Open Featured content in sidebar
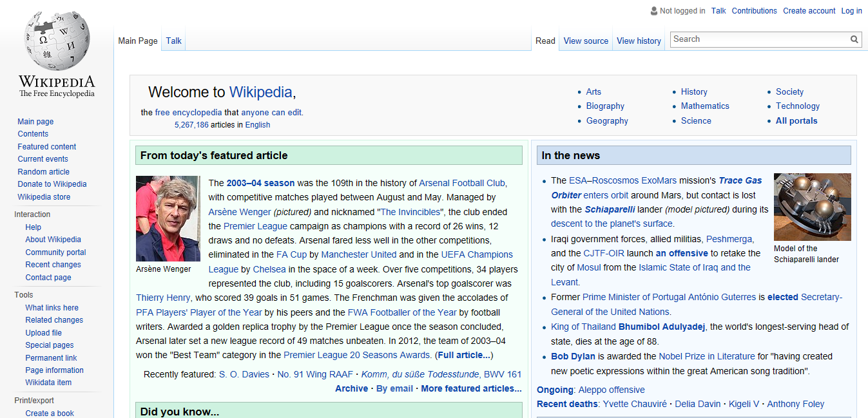This screenshot has width=868, height=418. click(46, 147)
